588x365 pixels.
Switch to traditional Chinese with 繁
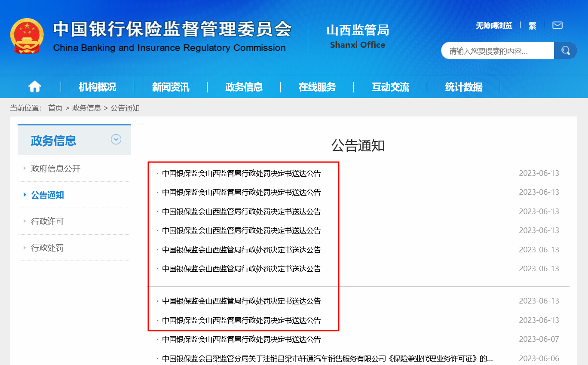tap(532, 26)
